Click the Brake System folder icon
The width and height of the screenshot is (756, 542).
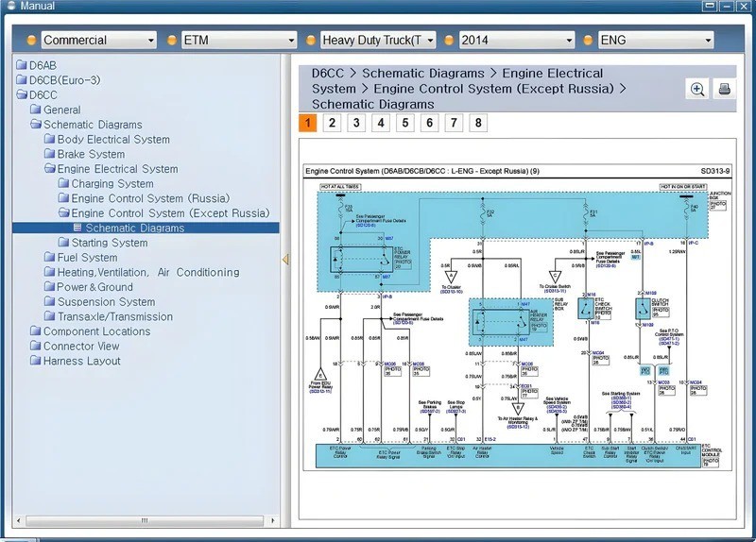pyautogui.click(x=49, y=154)
